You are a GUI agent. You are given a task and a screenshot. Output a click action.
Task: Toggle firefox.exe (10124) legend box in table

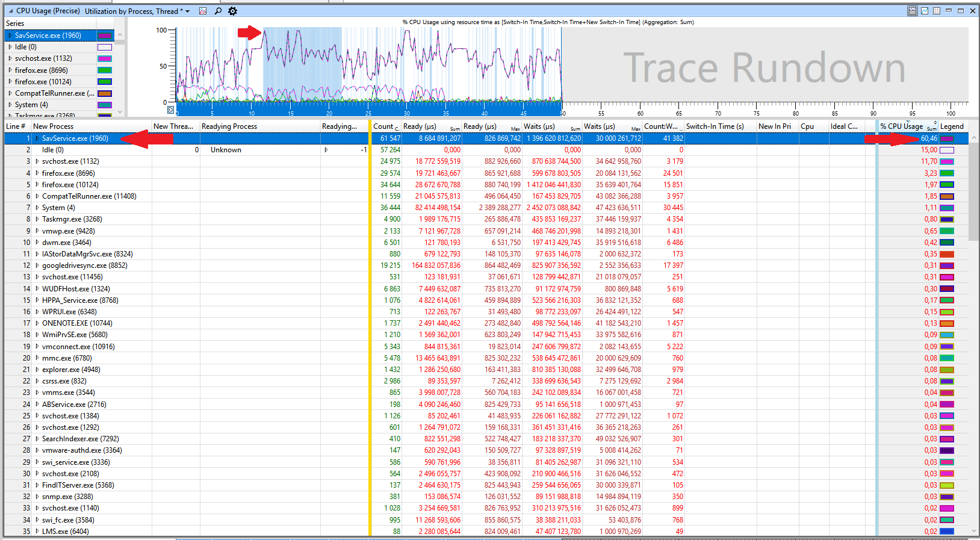[x=947, y=185]
